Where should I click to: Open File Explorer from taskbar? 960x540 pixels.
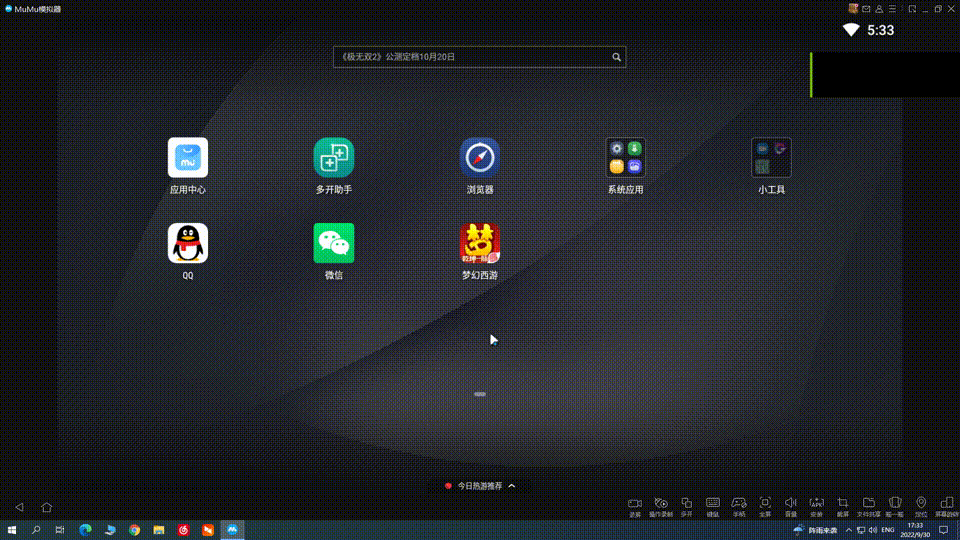(x=159, y=530)
